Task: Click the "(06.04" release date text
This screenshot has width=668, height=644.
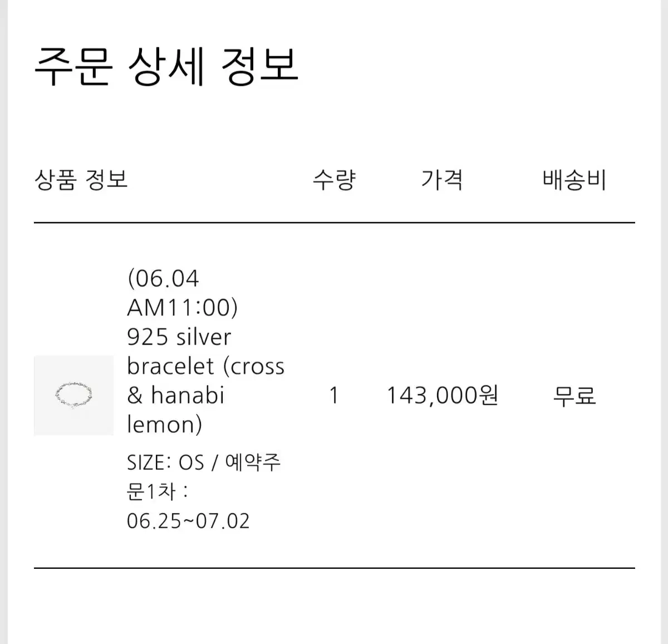Action: coord(163,278)
